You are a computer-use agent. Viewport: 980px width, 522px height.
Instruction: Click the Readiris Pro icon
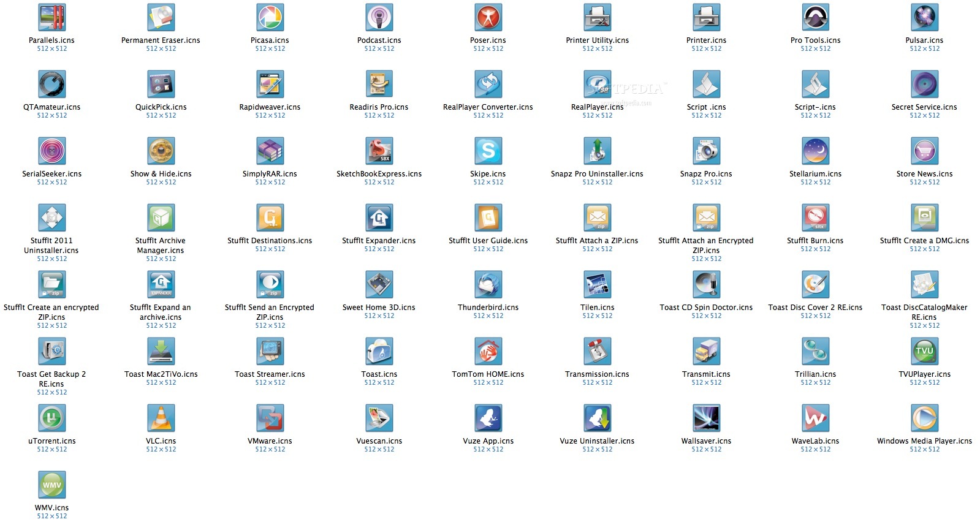click(379, 85)
